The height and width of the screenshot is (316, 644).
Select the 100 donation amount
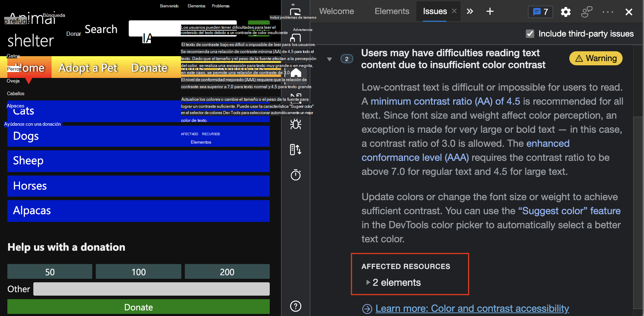[x=138, y=271]
